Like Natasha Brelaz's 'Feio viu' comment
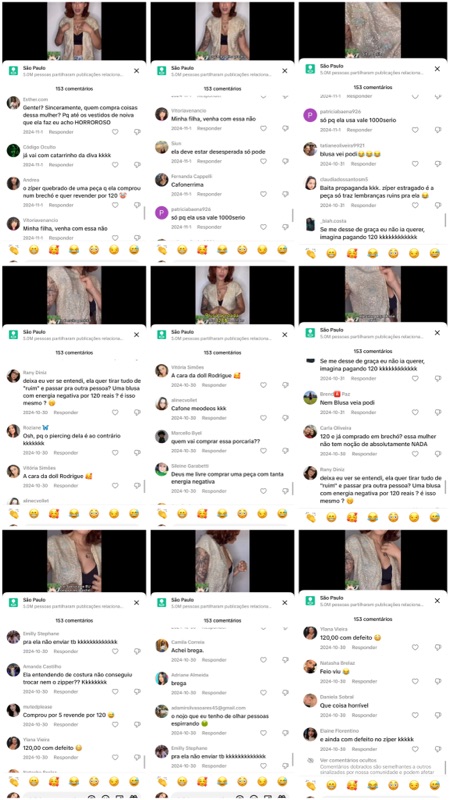The image size is (450, 800). point(415,681)
